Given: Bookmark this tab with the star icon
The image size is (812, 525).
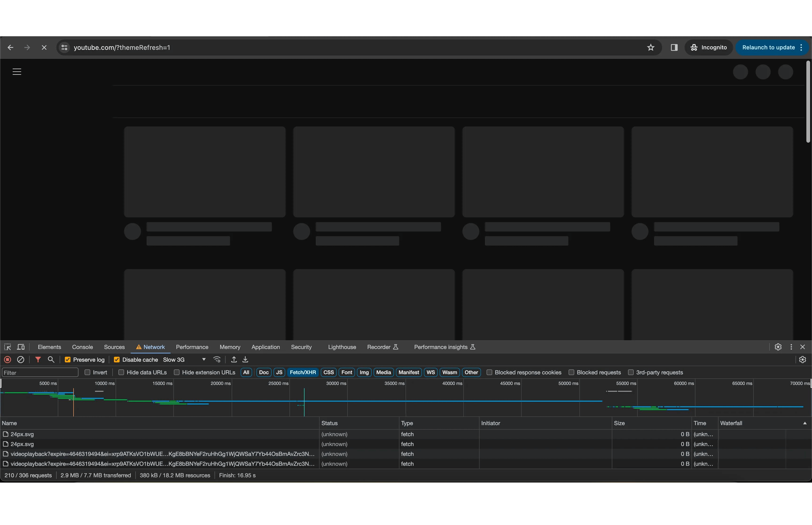Looking at the screenshot, I should 651,48.
